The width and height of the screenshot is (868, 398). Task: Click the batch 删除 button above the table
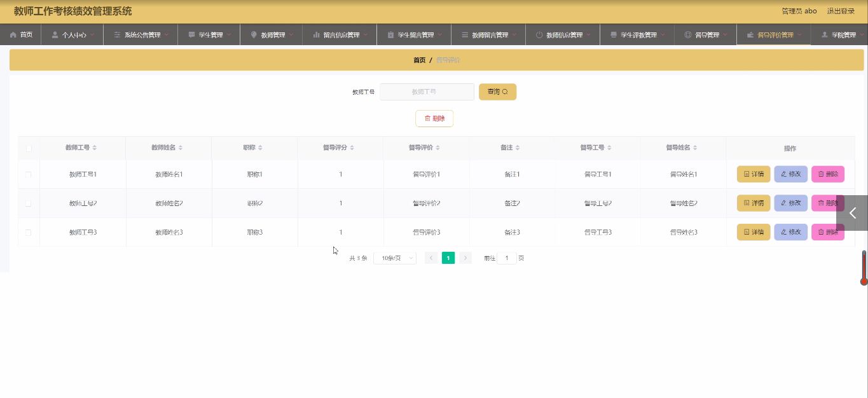(434, 118)
